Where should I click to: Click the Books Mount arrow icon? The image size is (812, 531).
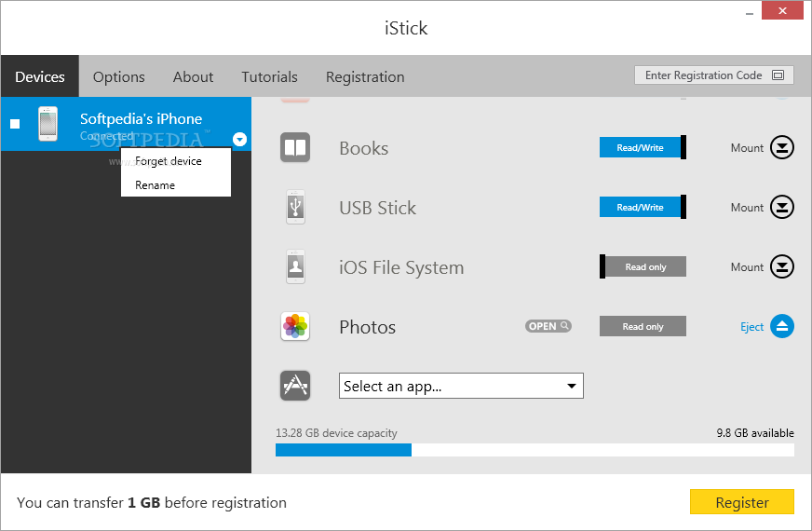[782, 147]
